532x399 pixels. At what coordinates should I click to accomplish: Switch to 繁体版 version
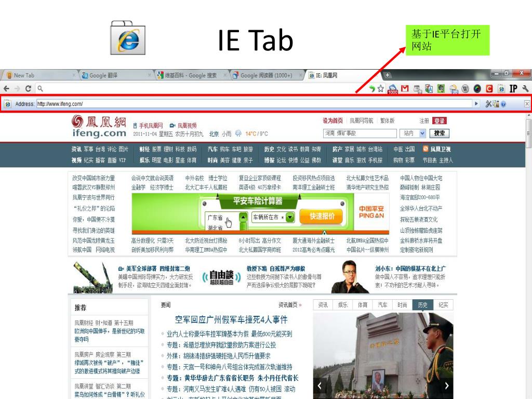point(387,121)
